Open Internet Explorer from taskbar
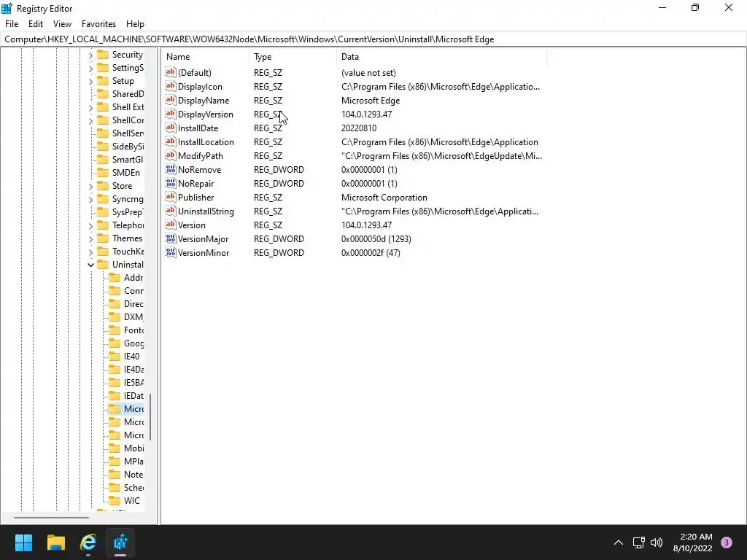747x560 pixels. point(88,542)
